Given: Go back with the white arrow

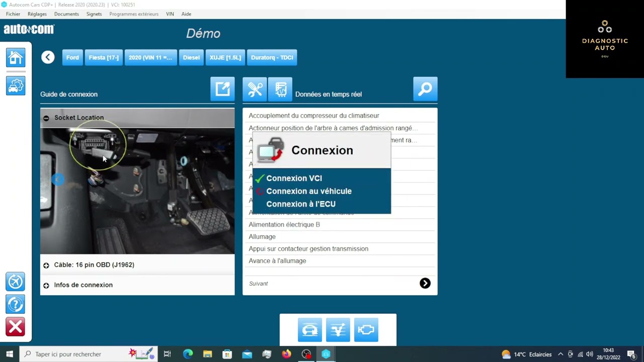Looking at the screenshot, I should 48,57.
